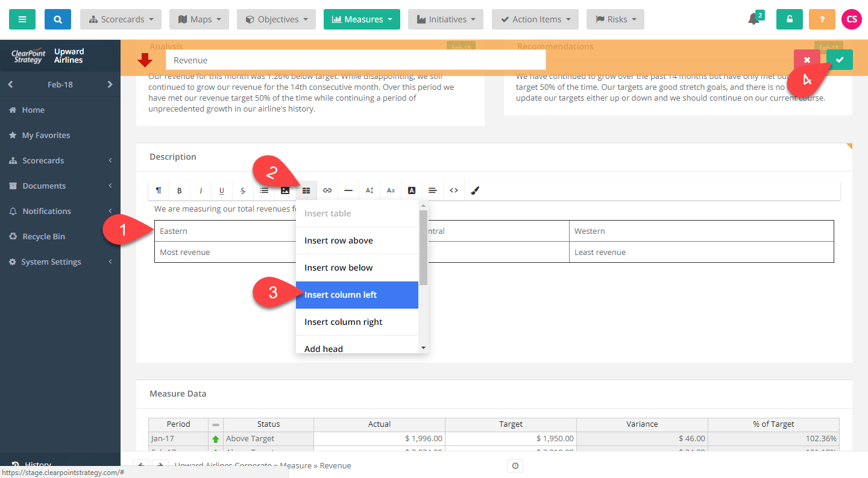Click the code view icon in the editor

pyautogui.click(x=453, y=190)
